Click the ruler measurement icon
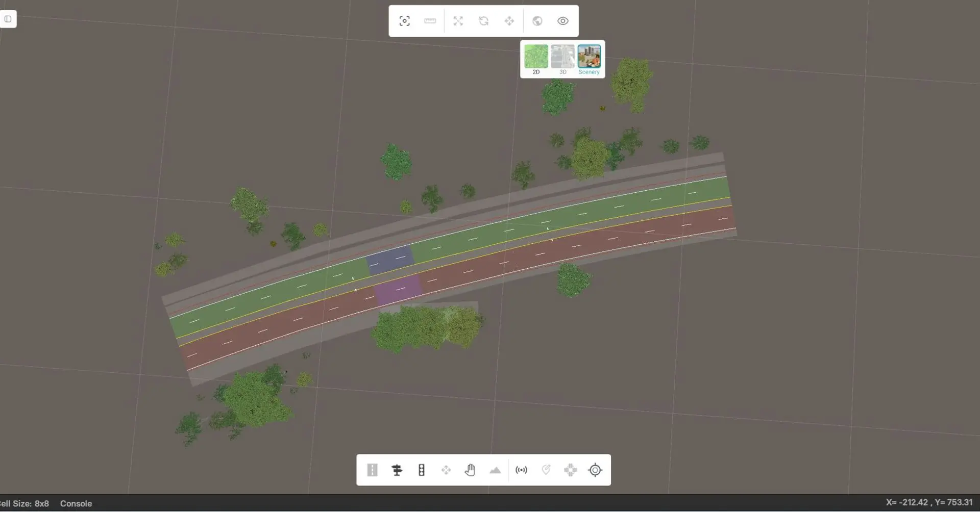The image size is (980, 512). click(430, 21)
